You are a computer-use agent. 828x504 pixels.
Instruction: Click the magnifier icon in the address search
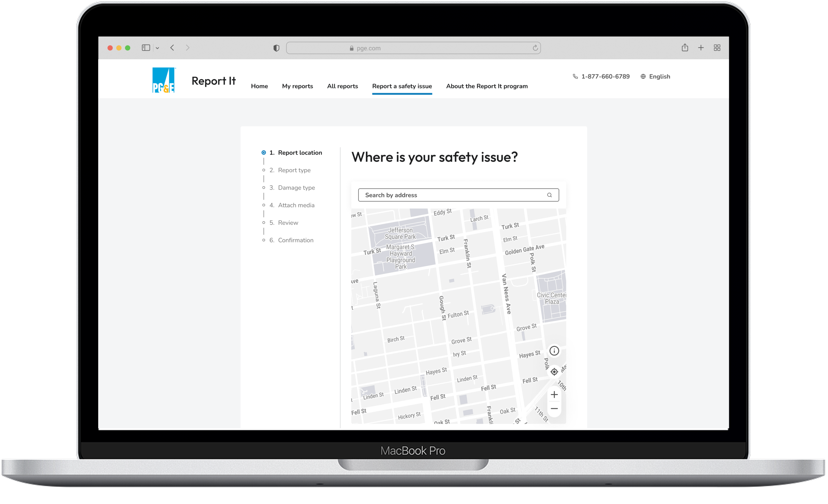coord(549,195)
